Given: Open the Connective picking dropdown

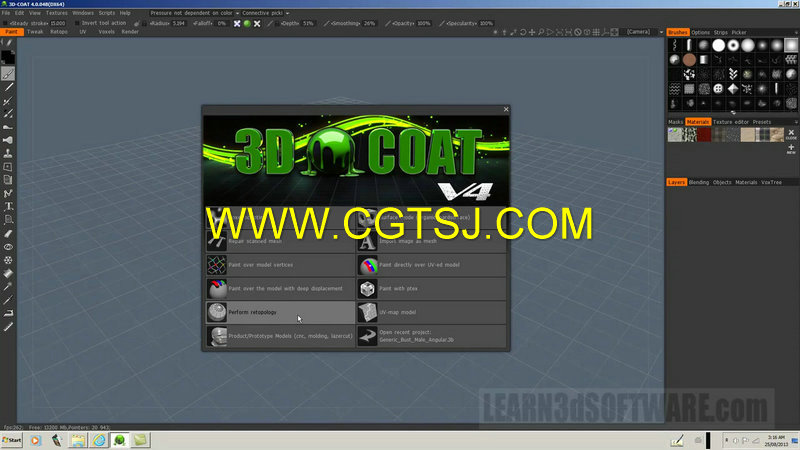Looking at the screenshot, I should click(265, 13).
